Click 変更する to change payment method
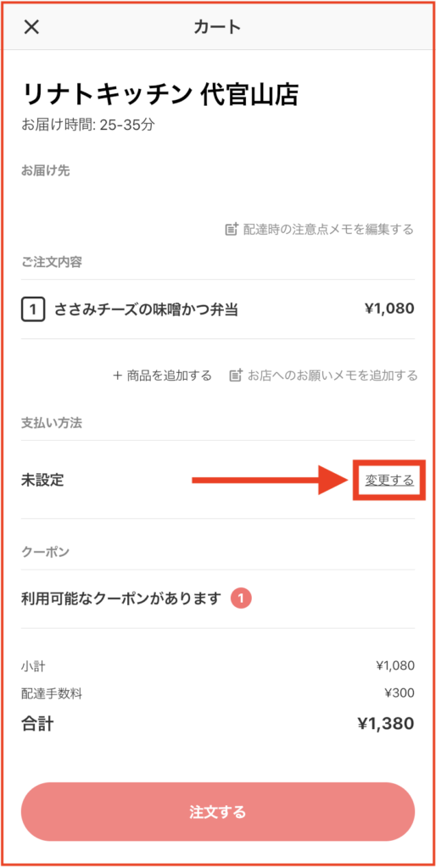Screen dimensions: 436x868 pyautogui.click(x=389, y=480)
